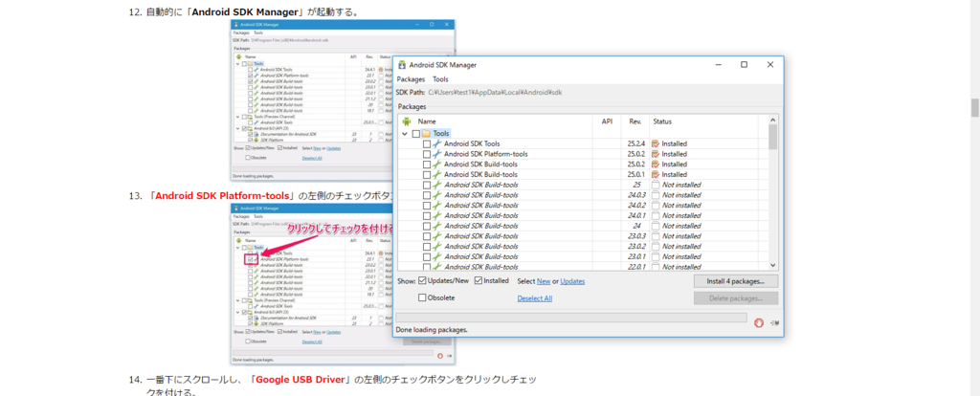Check the Tools group checkbox

tap(416, 134)
